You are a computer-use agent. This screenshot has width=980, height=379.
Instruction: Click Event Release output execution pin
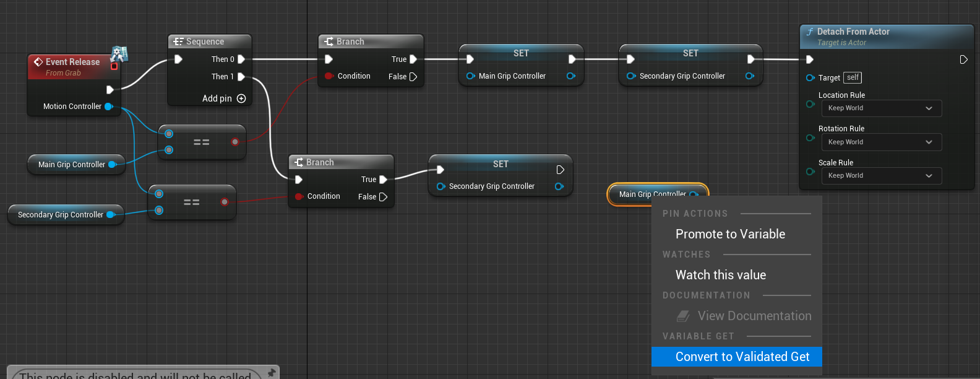tap(110, 90)
